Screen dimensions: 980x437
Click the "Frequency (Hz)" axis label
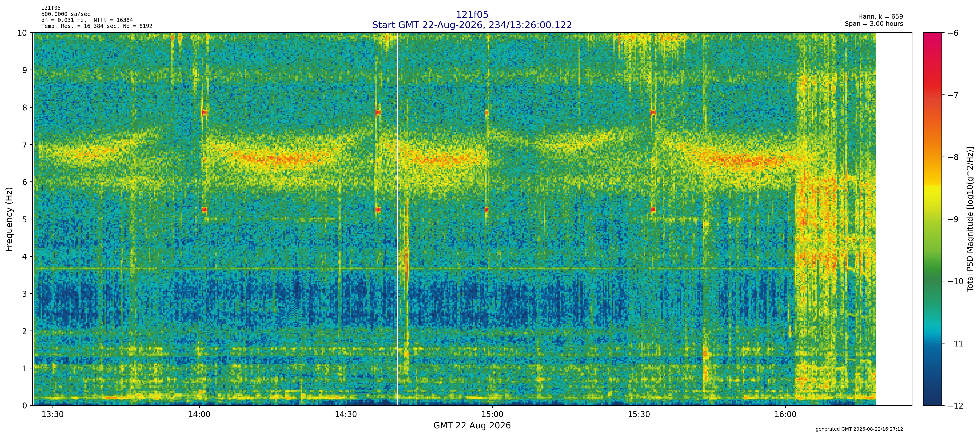point(9,219)
